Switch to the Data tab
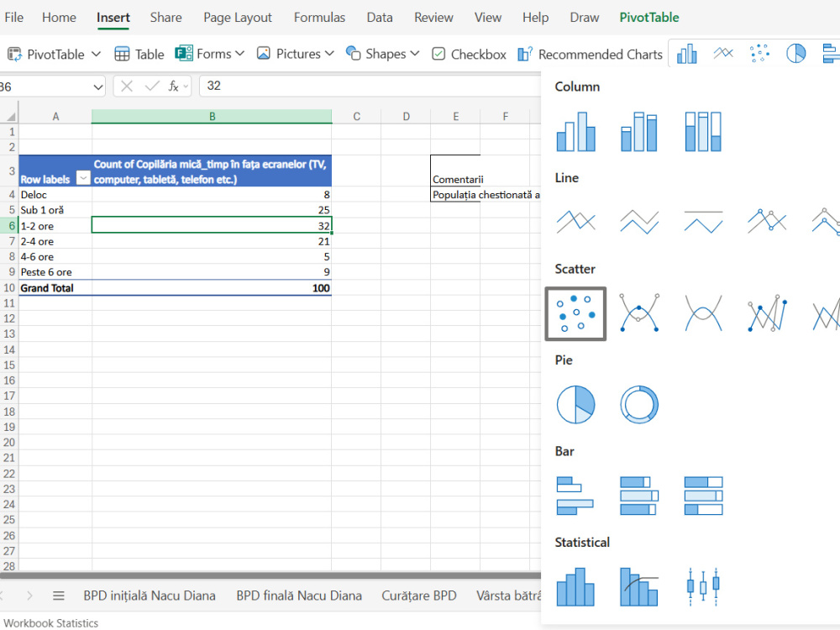840x630 pixels. click(380, 17)
